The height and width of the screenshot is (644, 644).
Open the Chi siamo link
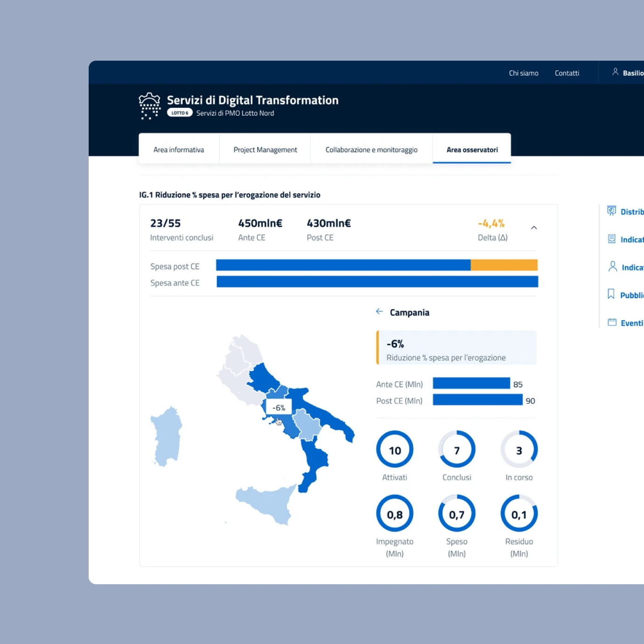(524, 73)
